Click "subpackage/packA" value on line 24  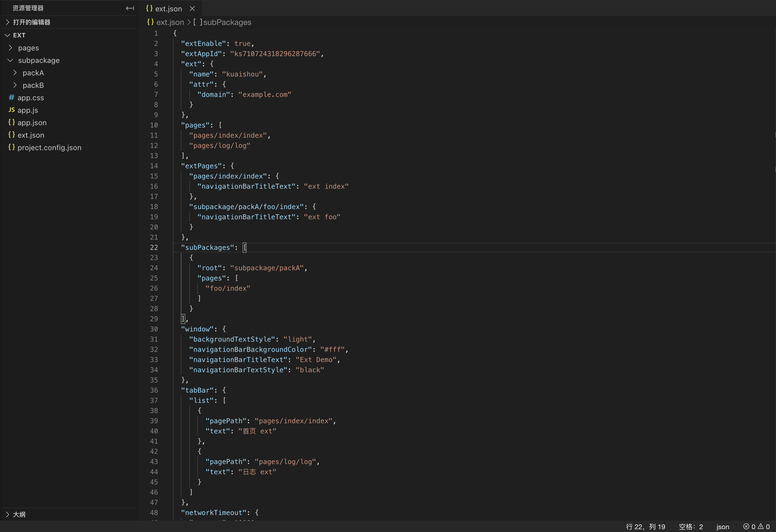click(267, 268)
